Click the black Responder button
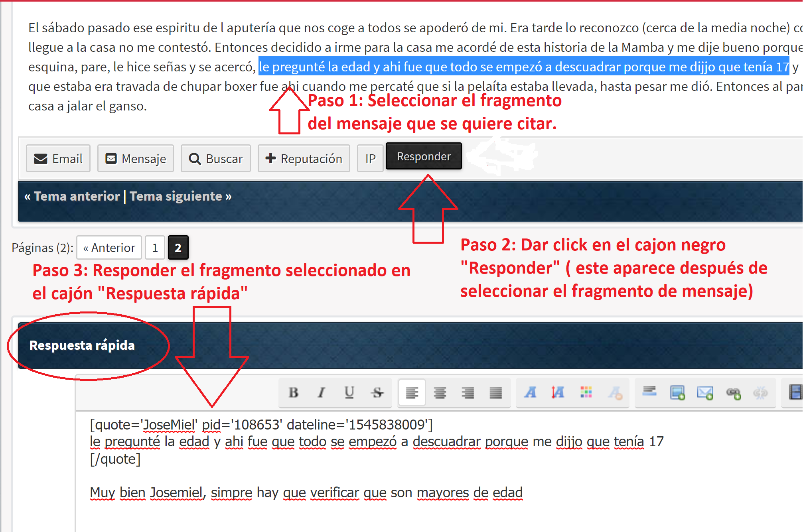This screenshot has height=532, width=803. click(424, 156)
